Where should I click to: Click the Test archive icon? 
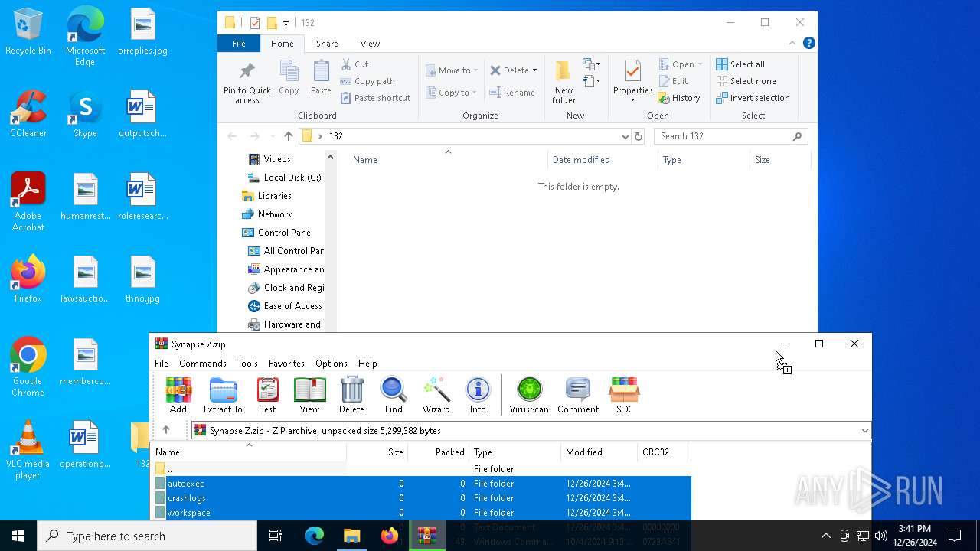click(x=268, y=395)
